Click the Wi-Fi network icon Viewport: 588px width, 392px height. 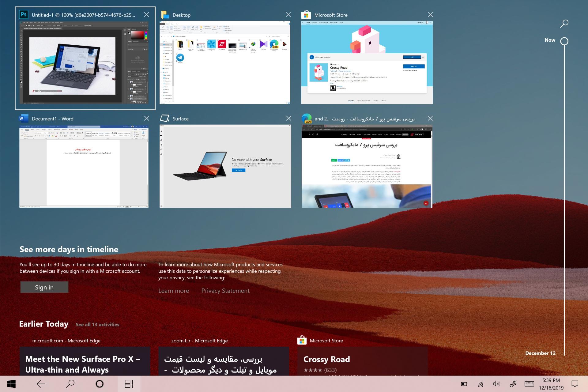(481, 384)
